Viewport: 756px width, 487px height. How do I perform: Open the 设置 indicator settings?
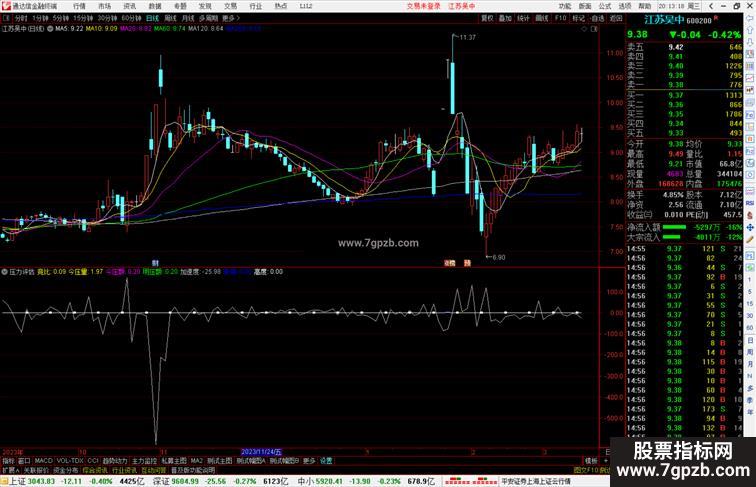coord(326,461)
